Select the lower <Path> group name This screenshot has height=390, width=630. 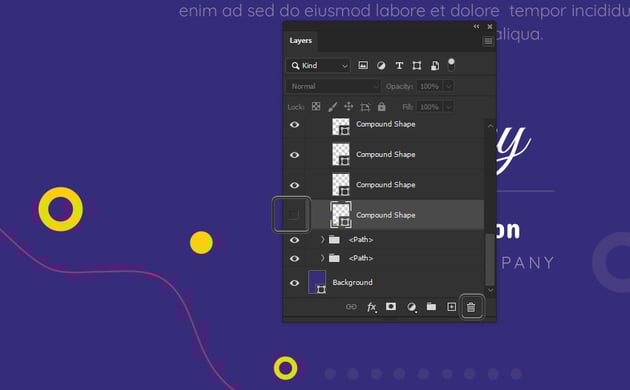coord(361,258)
